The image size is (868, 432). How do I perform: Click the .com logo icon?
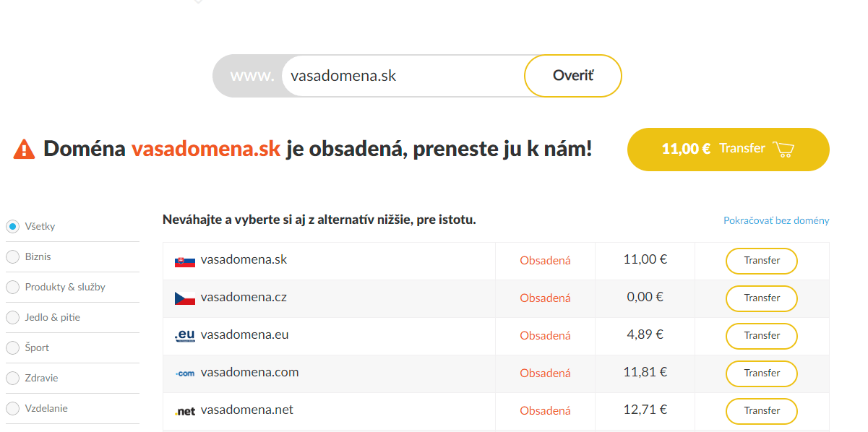tap(185, 373)
